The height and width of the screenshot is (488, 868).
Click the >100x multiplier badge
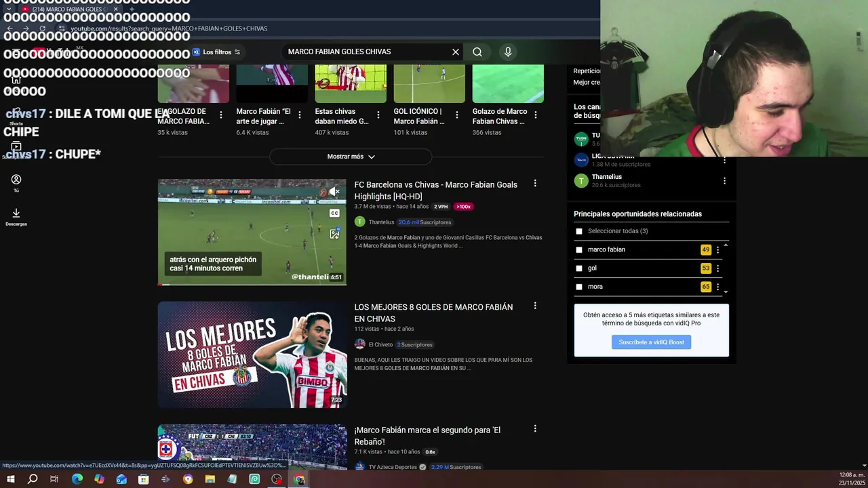464,207
